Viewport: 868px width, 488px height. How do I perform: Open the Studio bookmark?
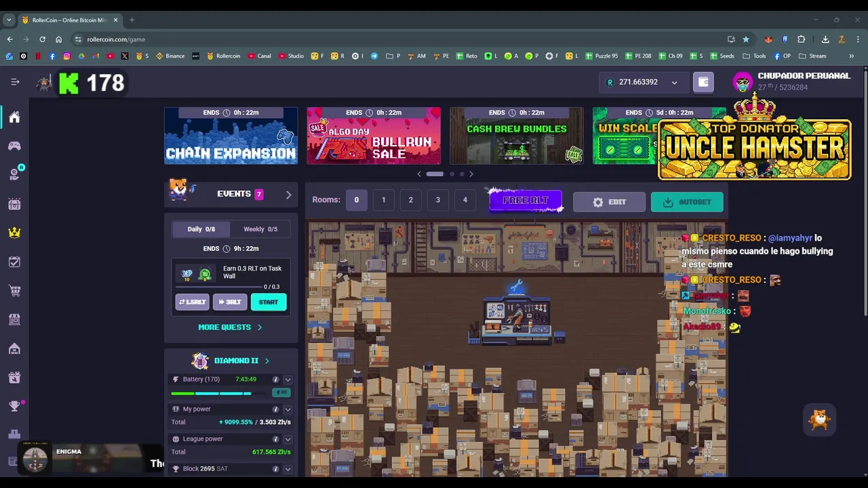point(291,56)
